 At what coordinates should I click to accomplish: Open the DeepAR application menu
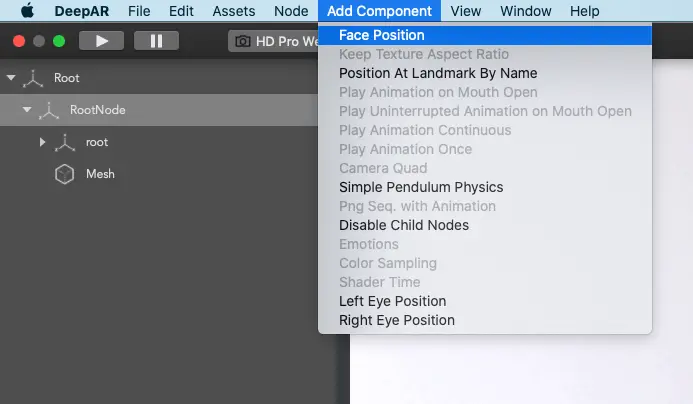[x=81, y=11]
